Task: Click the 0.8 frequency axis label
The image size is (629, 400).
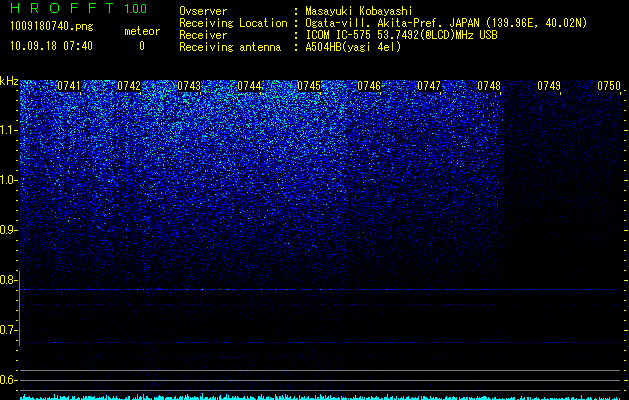Action: pos(9,280)
